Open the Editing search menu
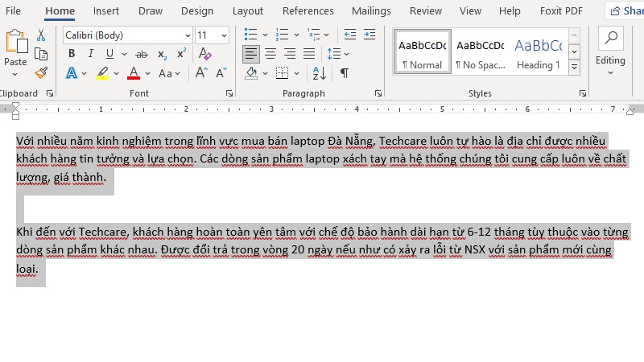The width and height of the screenshot is (644, 362). coord(610,51)
